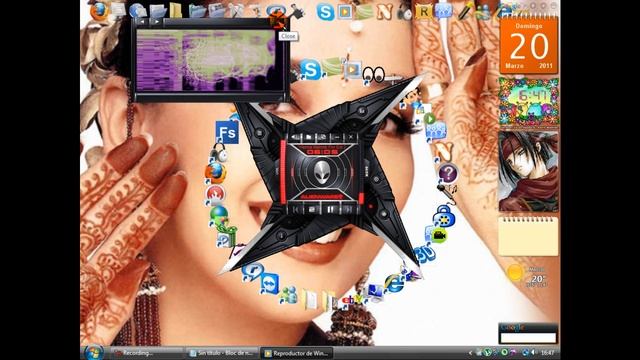Click the Alienware alien head logo
This screenshot has height=360, width=640.
[322, 172]
